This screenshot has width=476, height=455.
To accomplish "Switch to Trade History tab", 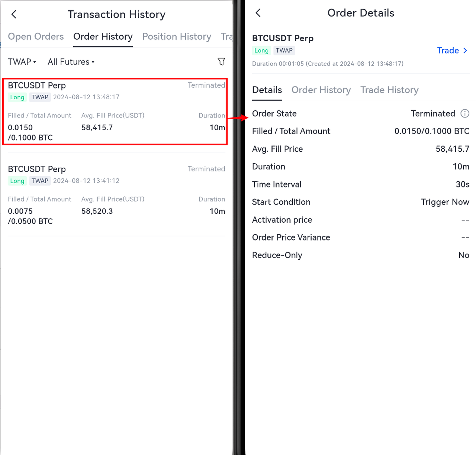I will tap(389, 90).
